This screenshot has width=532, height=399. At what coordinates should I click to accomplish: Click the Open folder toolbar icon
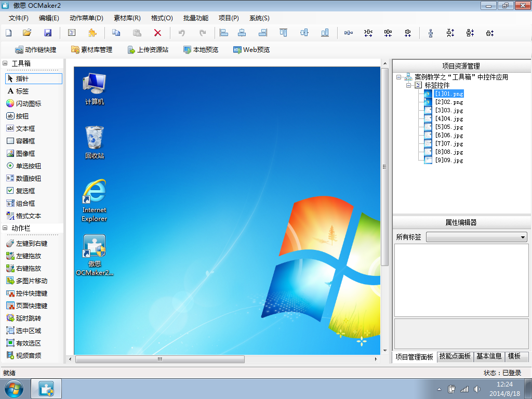point(27,33)
